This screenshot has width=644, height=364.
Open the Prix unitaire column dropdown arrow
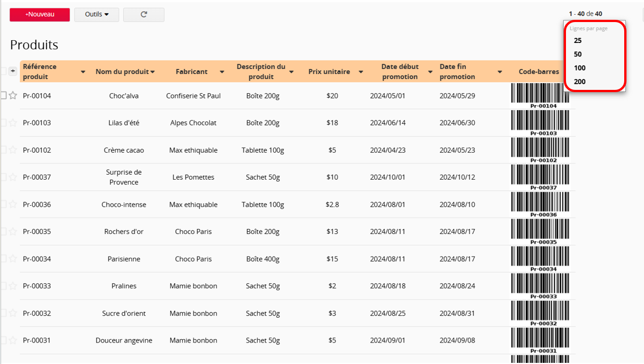click(x=361, y=72)
